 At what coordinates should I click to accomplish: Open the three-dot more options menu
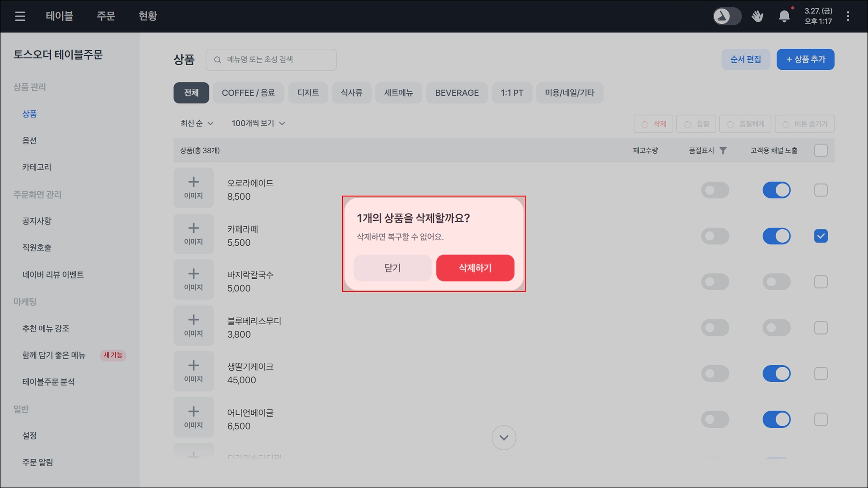[x=848, y=16]
